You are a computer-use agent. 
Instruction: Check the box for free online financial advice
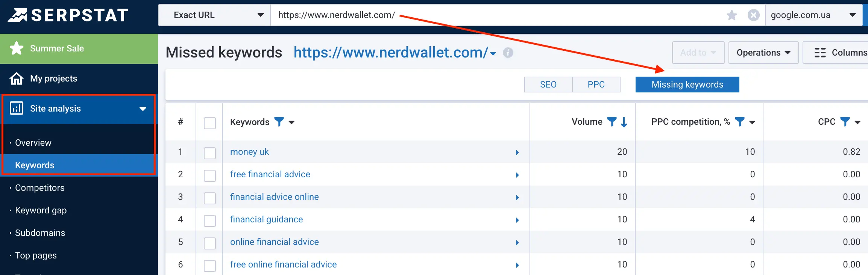[x=210, y=266]
